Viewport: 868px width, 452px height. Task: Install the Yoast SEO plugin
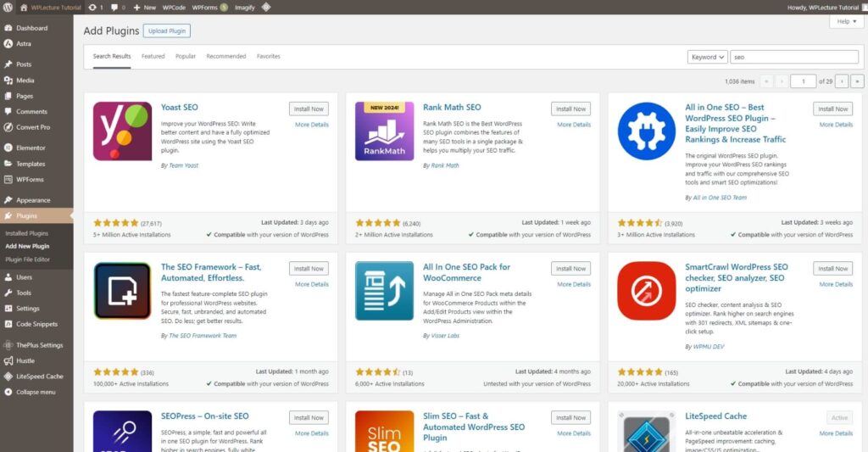pos(309,109)
